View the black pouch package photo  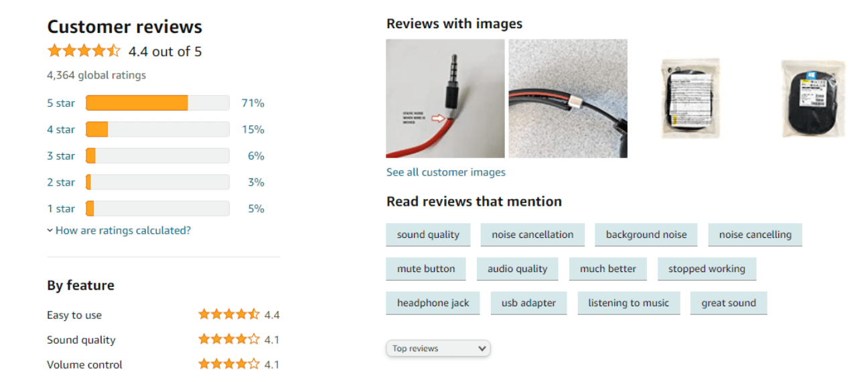tap(813, 99)
